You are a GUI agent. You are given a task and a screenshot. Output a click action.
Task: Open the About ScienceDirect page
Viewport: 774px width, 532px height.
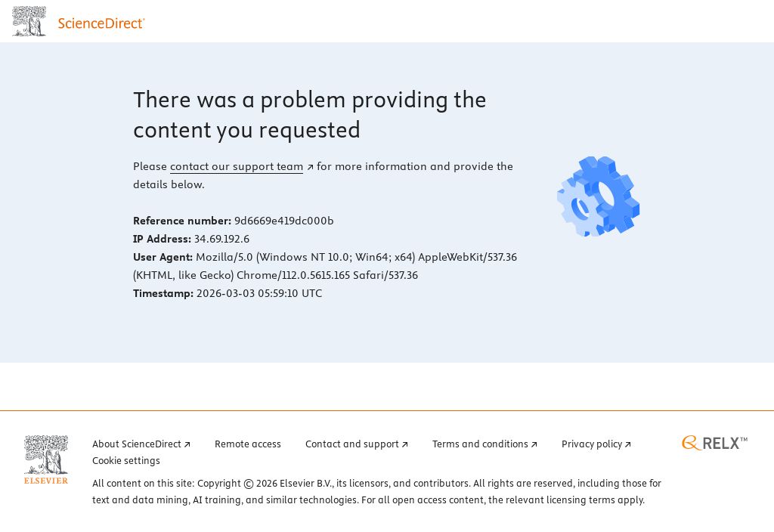[x=138, y=444]
